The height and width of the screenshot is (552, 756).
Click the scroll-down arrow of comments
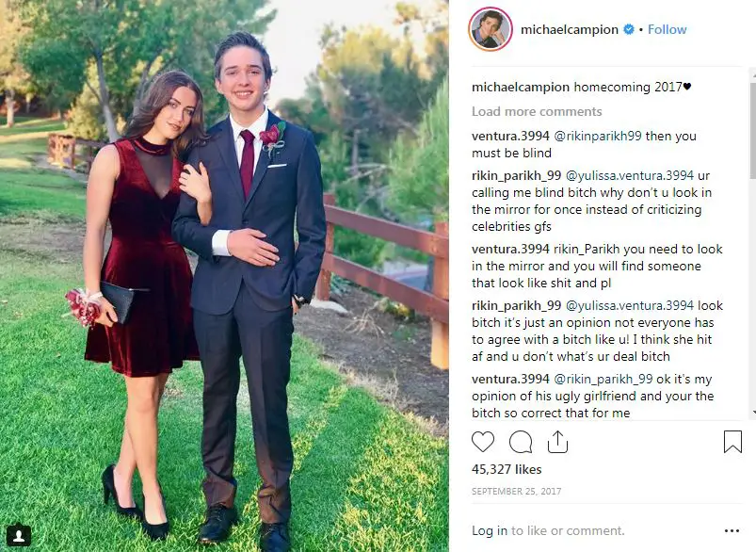752,412
